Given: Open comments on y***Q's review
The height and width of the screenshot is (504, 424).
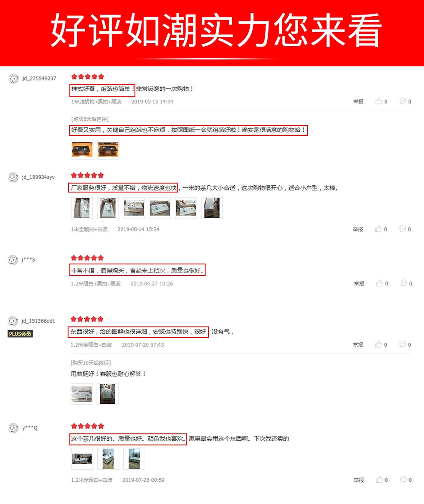Looking at the screenshot, I should pyautogui.click(x=406, y=480).
